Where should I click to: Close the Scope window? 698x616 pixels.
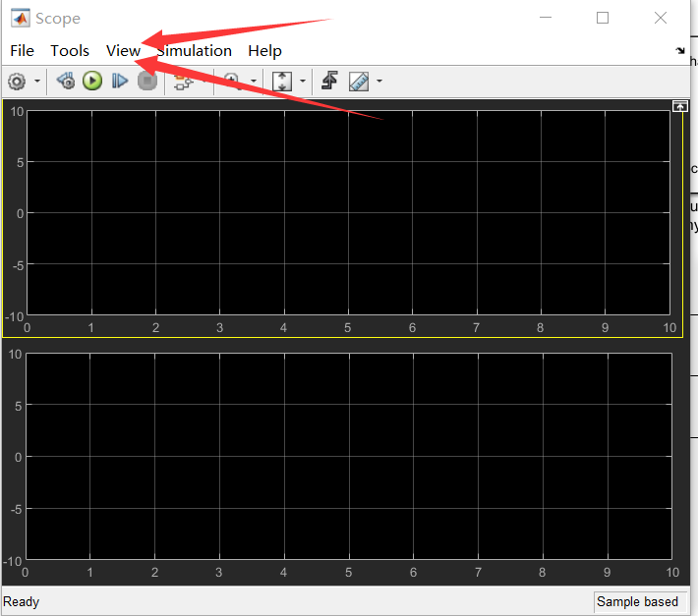tap(661, 18)
